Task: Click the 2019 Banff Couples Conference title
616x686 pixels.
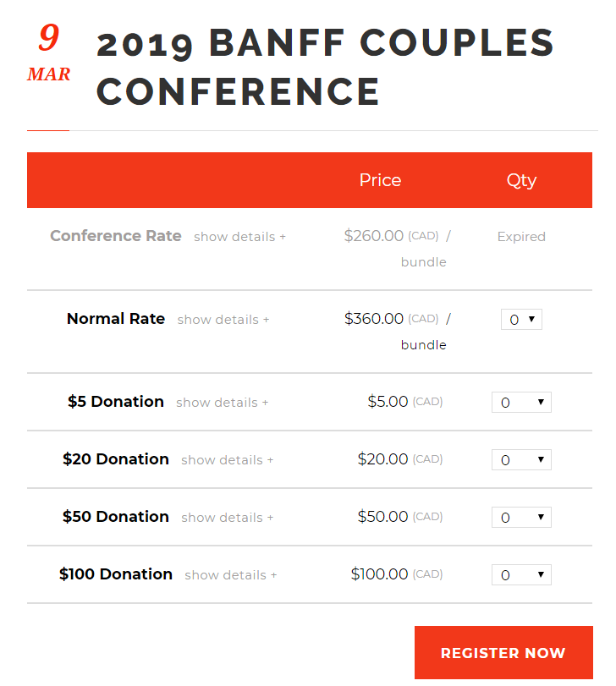Action: point(326,67)
